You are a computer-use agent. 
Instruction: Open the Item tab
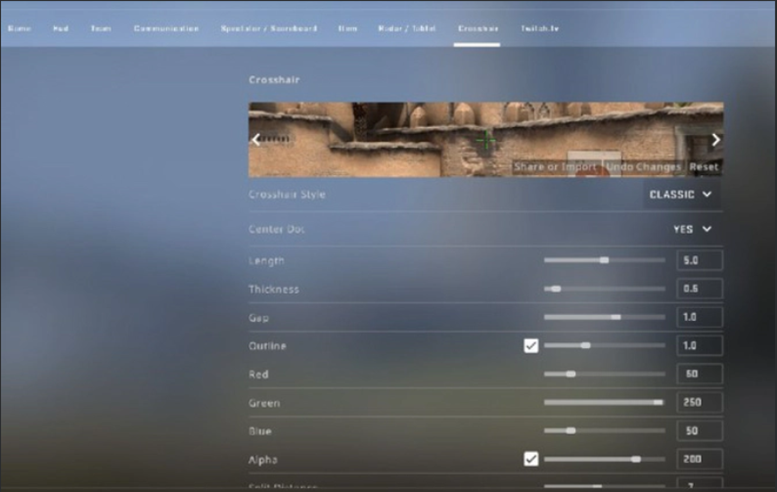point(347,28)
